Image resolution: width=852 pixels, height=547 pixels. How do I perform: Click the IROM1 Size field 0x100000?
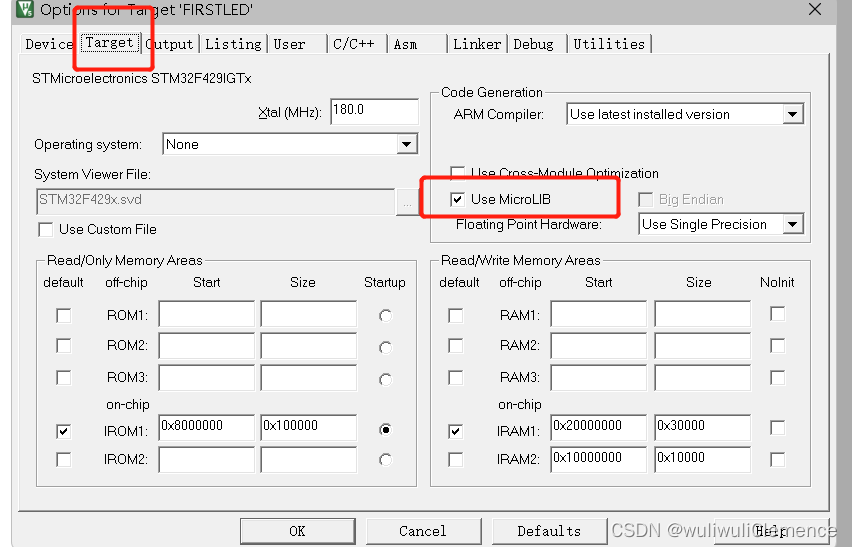click(x=309, y=427)
